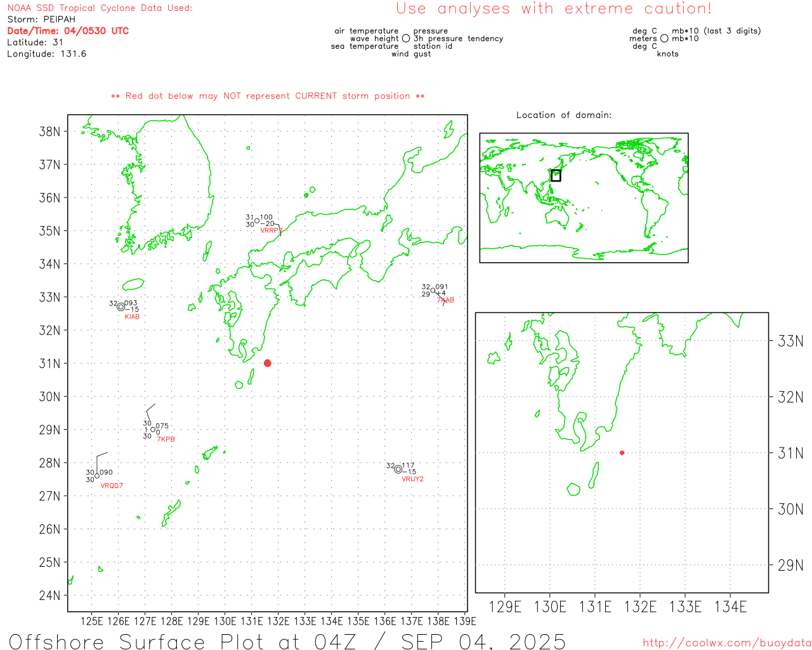Click the 'wind gust' legend label
The width and height of the screenshot is (812, 650).
pyautogui.click(x=411, y=54)
